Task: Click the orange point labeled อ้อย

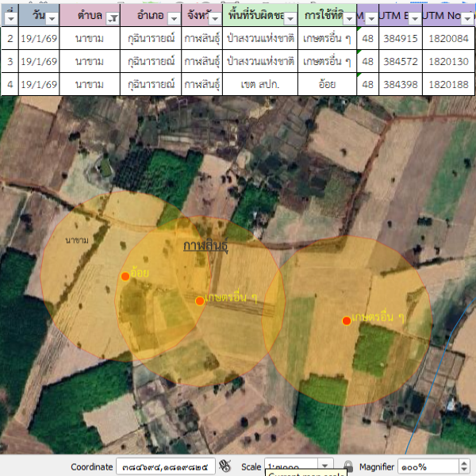Action: click(125, 276)
